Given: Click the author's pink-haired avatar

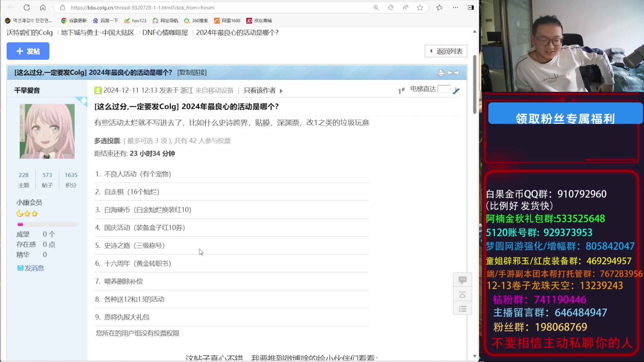Looking at the screenshot, I should (x=47, y=131).
